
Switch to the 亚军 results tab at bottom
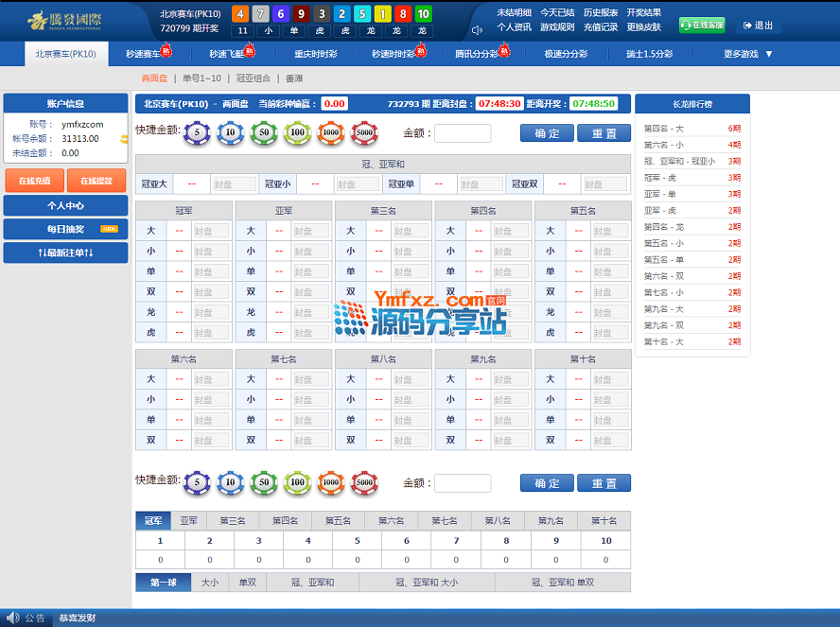pos(189,520)
